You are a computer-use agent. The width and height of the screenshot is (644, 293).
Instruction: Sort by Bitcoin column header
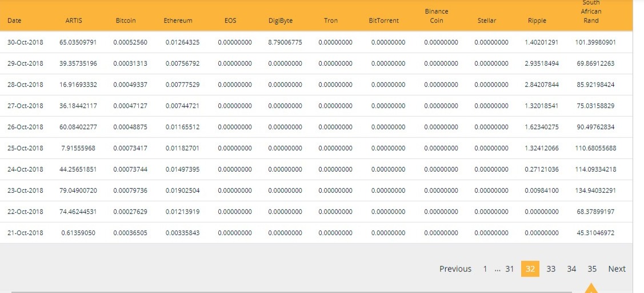(x=126, y=21)
